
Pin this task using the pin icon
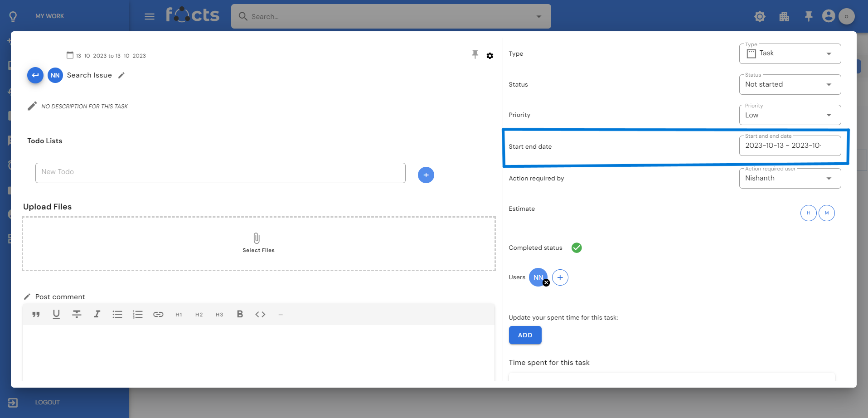[475, 55]
